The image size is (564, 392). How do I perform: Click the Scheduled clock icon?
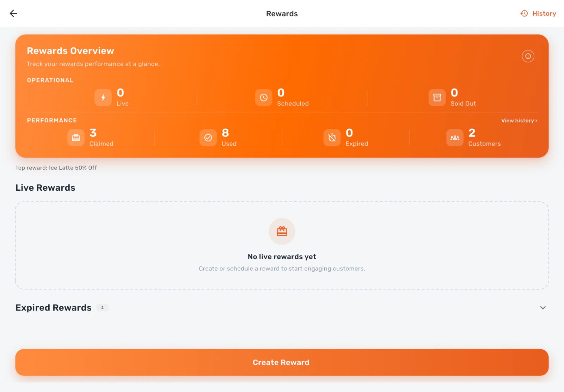click(264, 98)
